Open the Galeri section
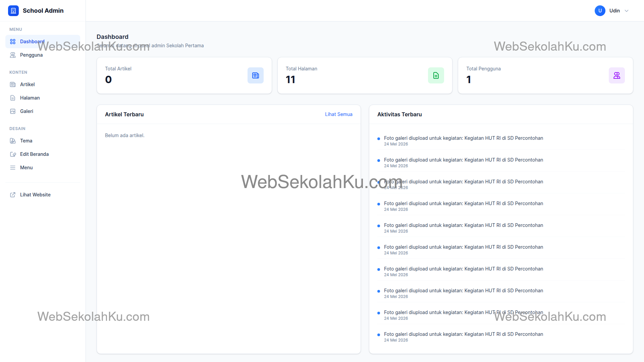The image size is (644, 362). 43,111
